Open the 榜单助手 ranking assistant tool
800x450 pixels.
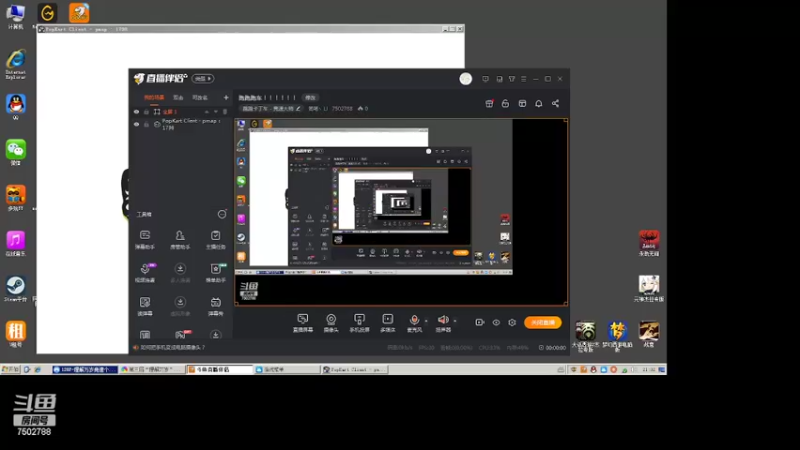(215, 272)
